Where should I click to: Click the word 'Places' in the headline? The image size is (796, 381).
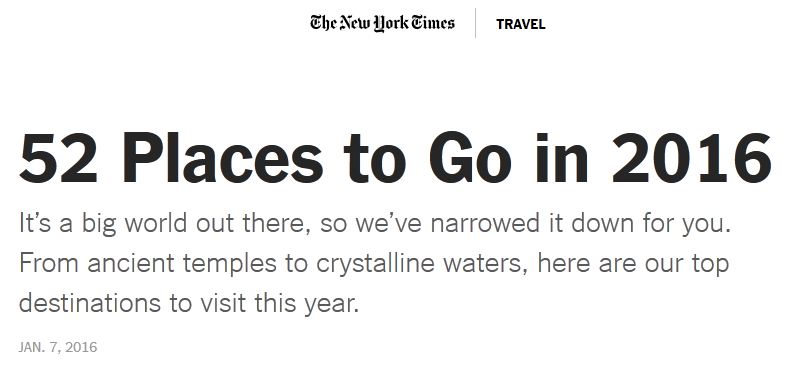(222, 158)
